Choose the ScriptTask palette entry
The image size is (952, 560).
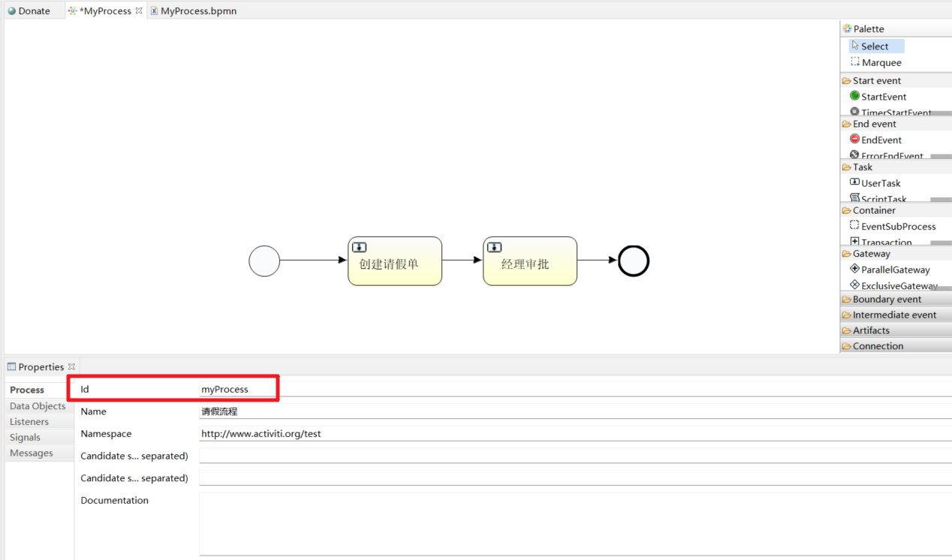(881, 197)
